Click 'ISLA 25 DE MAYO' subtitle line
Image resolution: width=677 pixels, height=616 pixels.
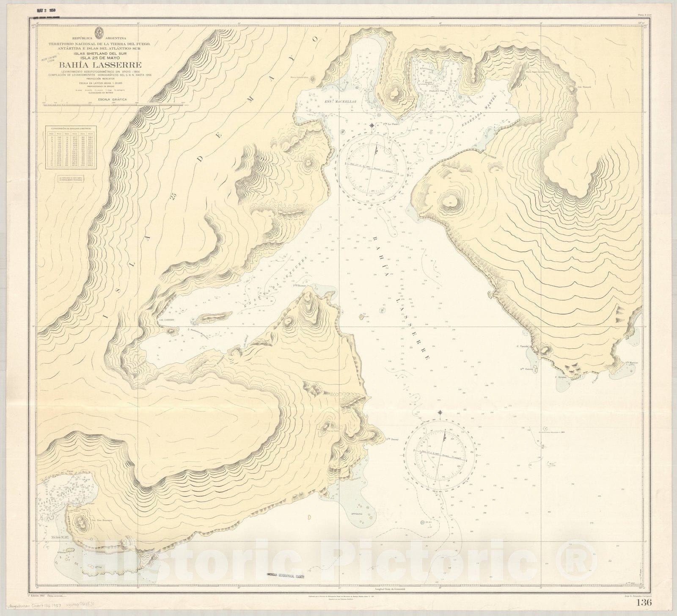[100, 58]
